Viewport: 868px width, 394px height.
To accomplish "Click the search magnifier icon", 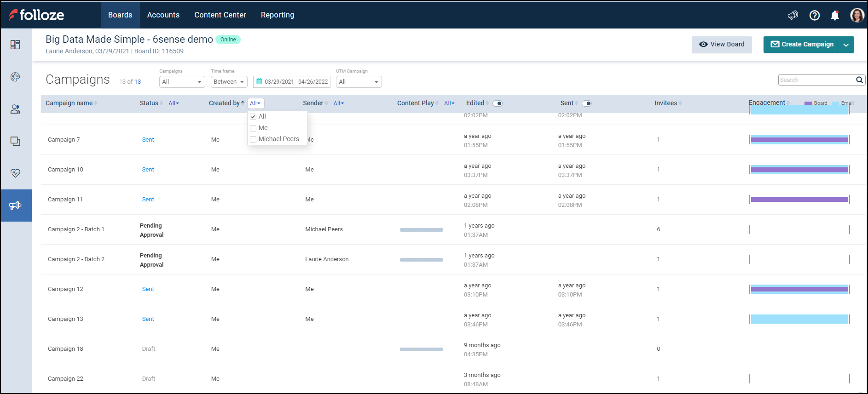I will 859,80.
